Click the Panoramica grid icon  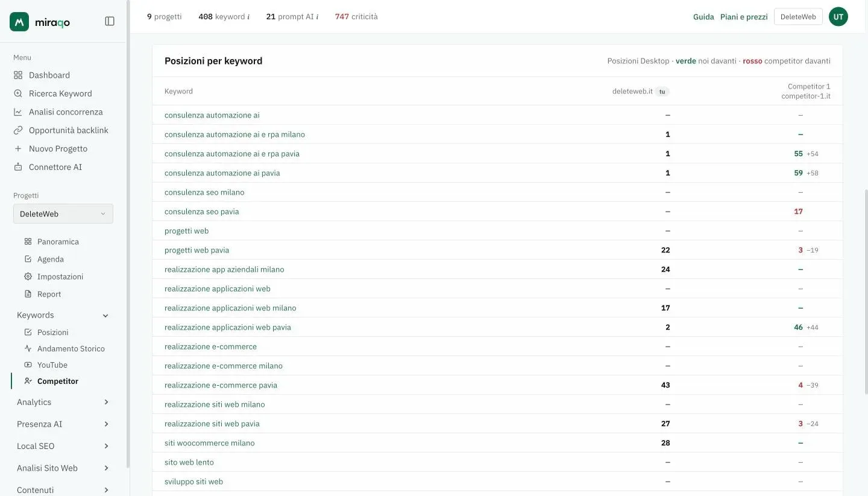pyautogui.click(x=28, y=242)
